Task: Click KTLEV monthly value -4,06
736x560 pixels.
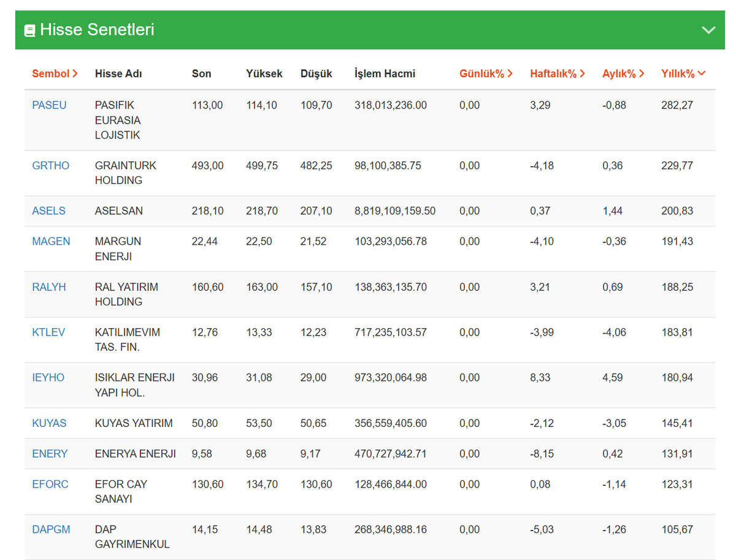Action: tap(614, 332)
